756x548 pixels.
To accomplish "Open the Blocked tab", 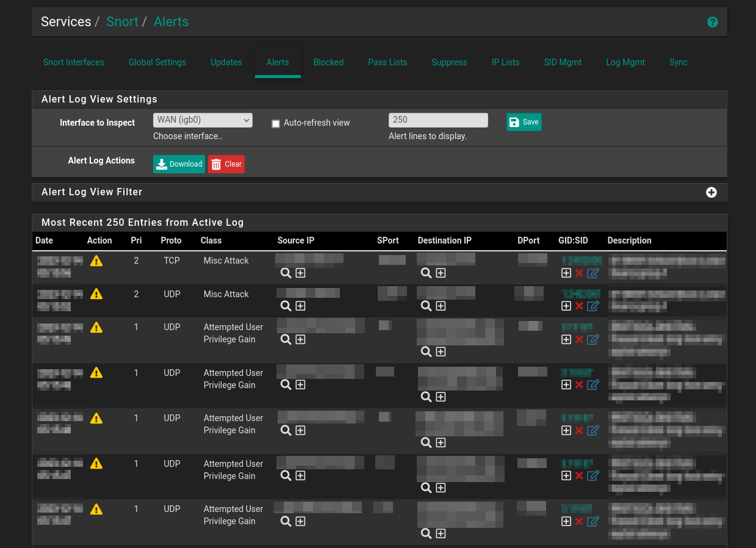I will (x=328, y=62).
